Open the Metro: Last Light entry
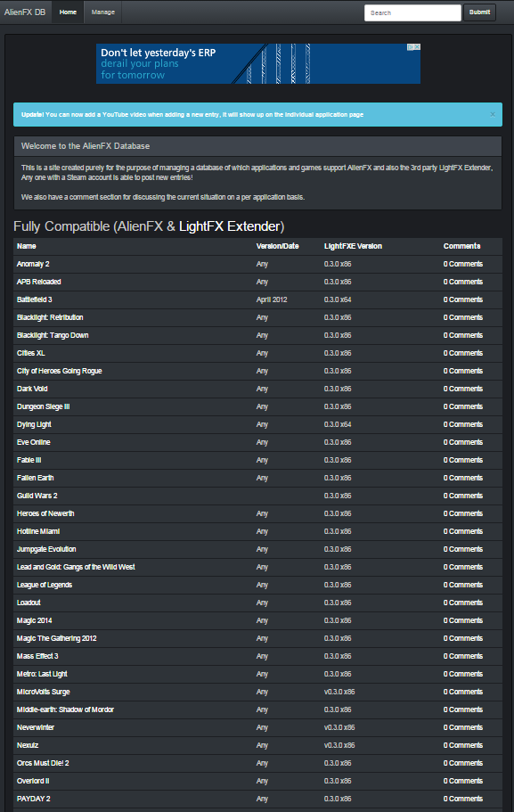The image size is (514, 812). tap(42, 674)
